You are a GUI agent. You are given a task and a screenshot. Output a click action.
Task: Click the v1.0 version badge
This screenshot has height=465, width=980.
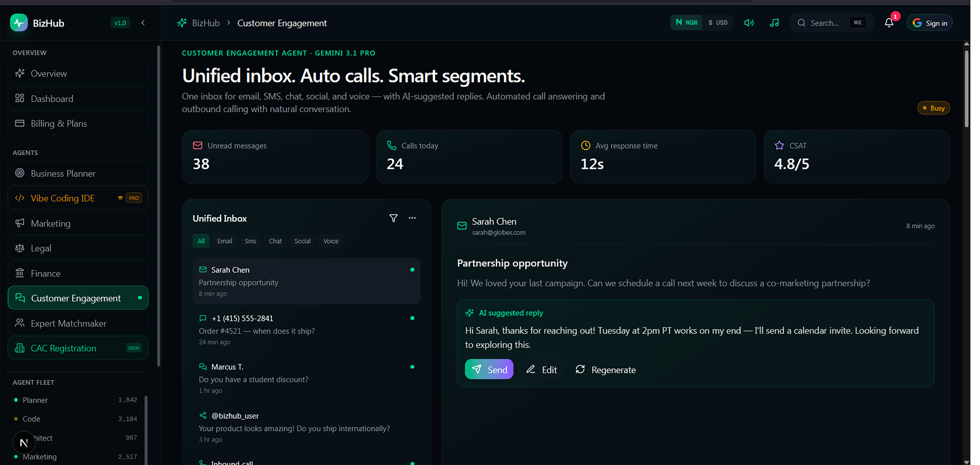click(120, 23)
